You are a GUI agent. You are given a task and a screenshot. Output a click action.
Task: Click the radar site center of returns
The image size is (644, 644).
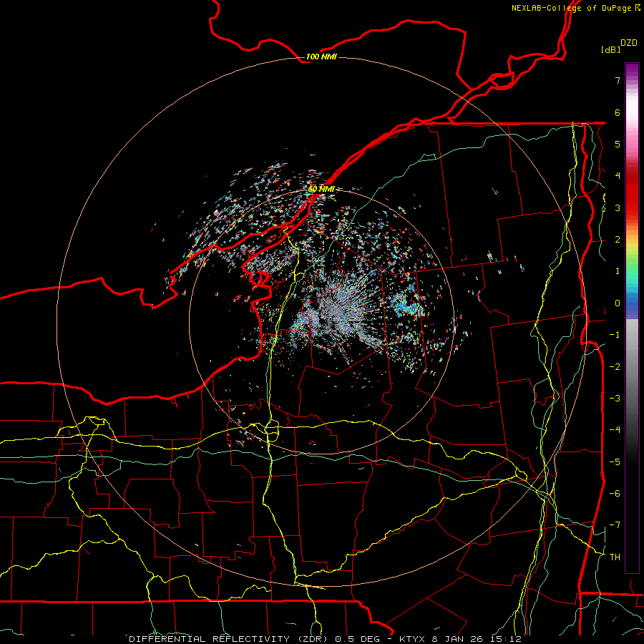click(321, 321)
